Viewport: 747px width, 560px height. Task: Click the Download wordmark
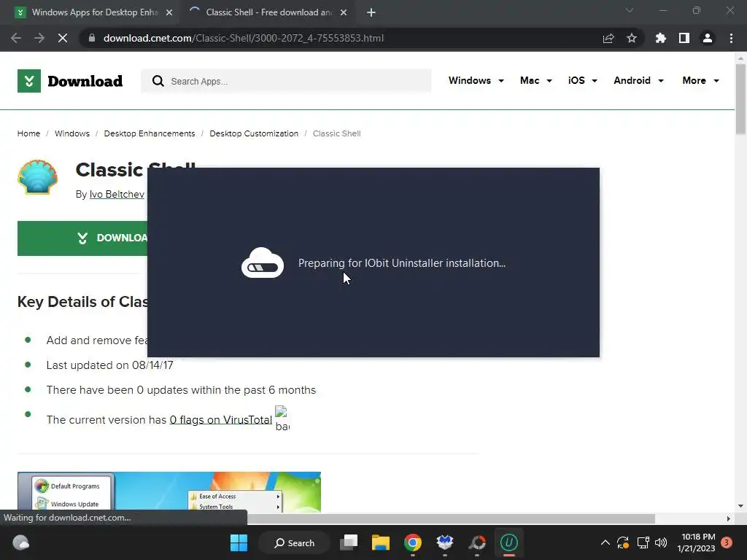tap(85, 82)
